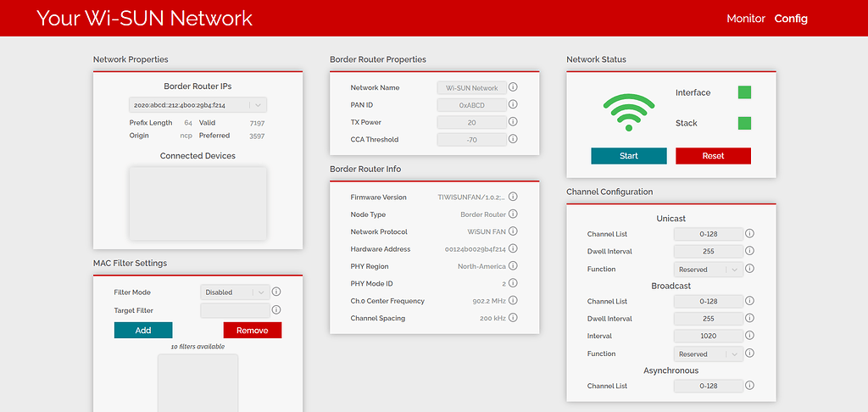Viewport: 868px width, 412px height.
Task: Click the CCA Threshold input field
Action: (471, 140)
